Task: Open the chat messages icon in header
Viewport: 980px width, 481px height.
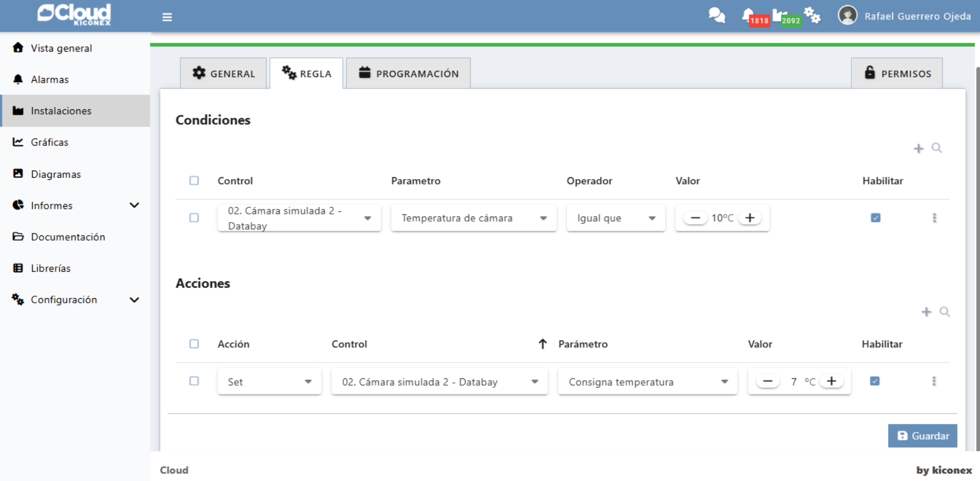Action: click(717, 15)
